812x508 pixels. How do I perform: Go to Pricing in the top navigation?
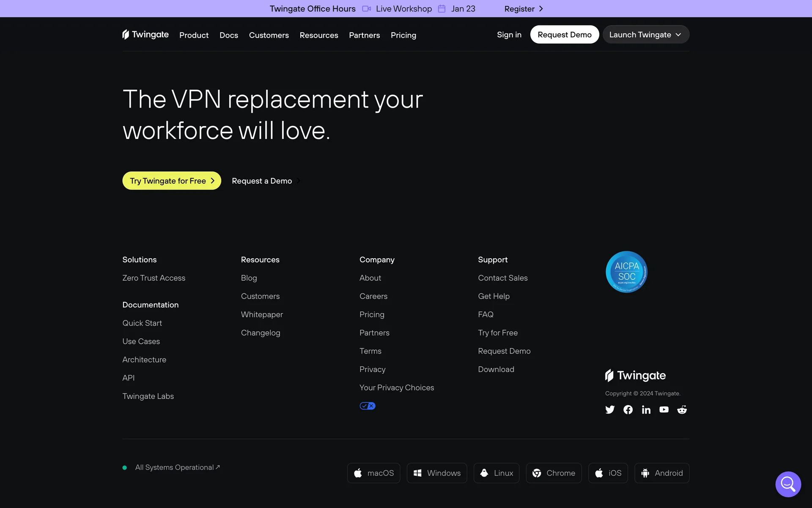point(403,35)
